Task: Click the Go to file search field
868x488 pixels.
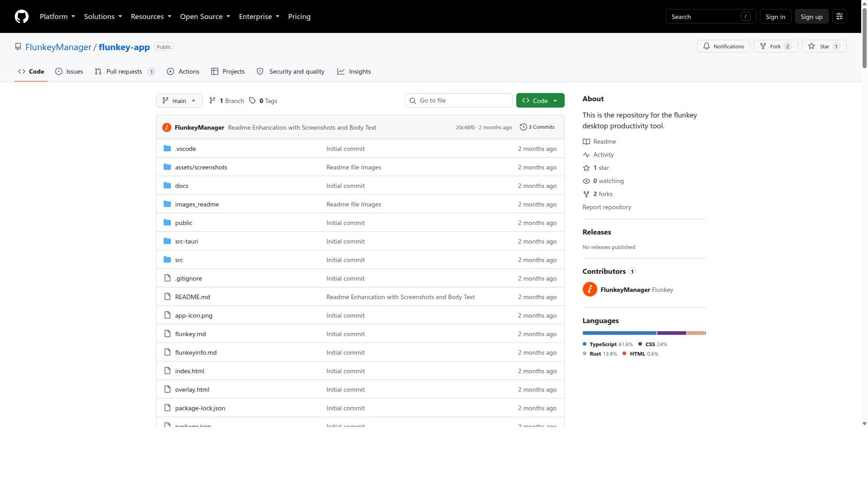Action: (x=458, y=101)
